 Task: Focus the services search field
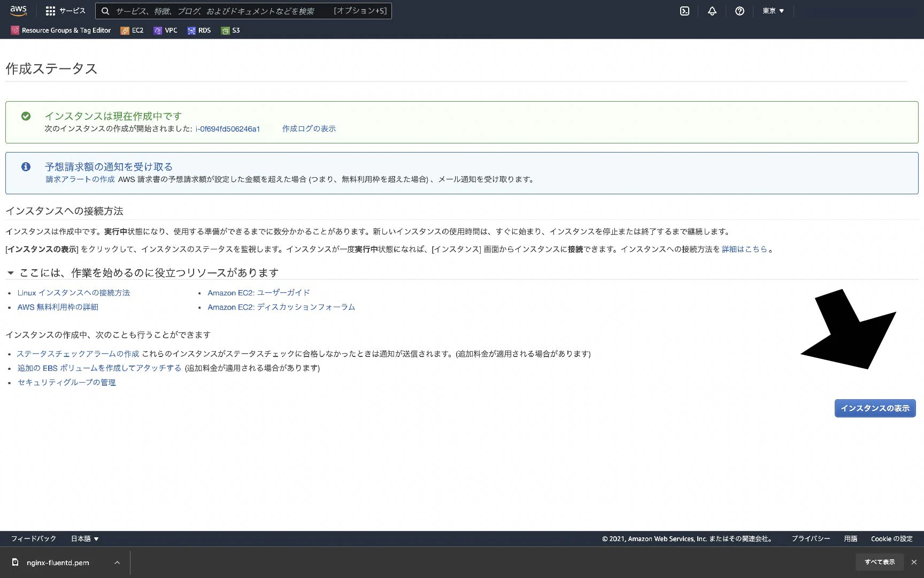tap(243, 11)
